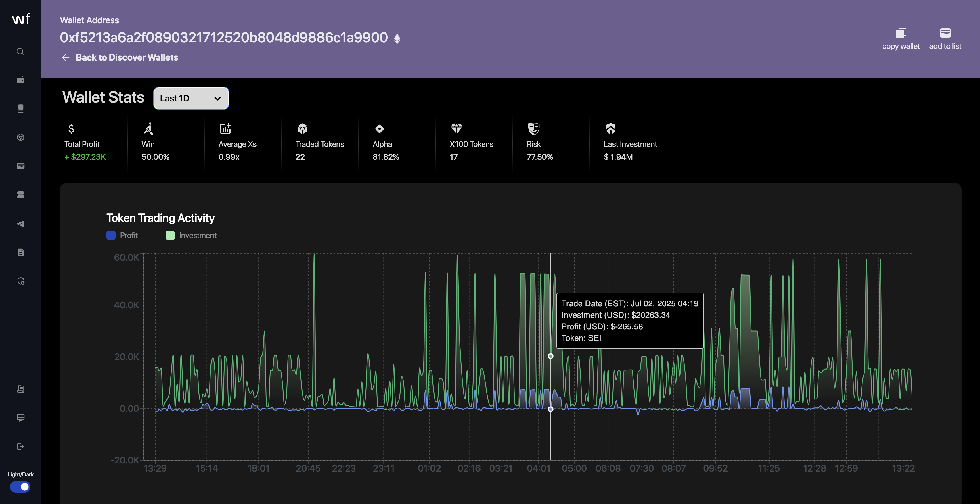Open the search icon in sidebar

pyautogui.click(x=20, y=52)
